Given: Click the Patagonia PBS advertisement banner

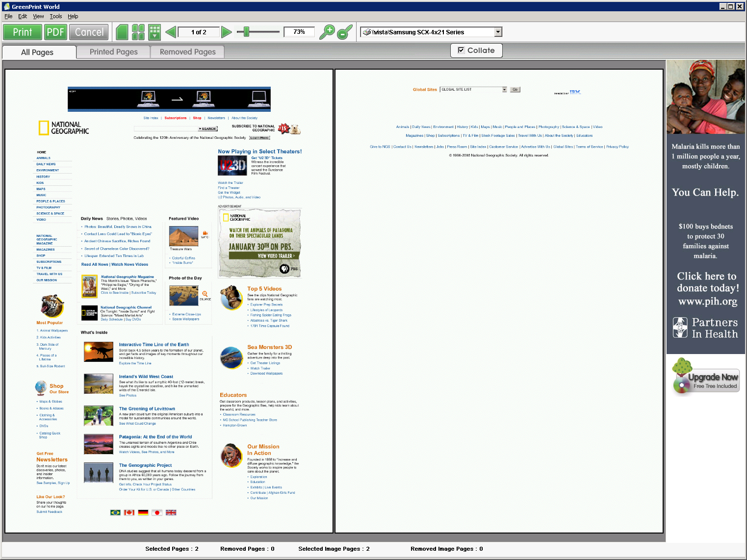Looking at the screenshot, I should click(259, 243).
